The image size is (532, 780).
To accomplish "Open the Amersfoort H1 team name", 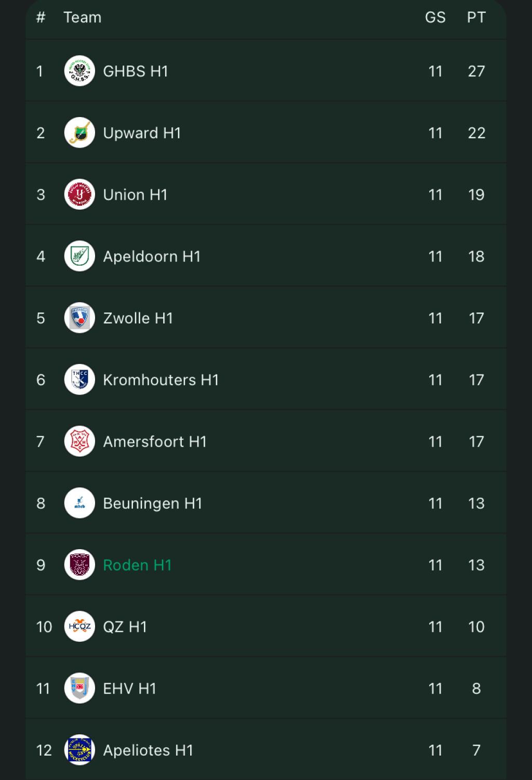I will [155, 442].
